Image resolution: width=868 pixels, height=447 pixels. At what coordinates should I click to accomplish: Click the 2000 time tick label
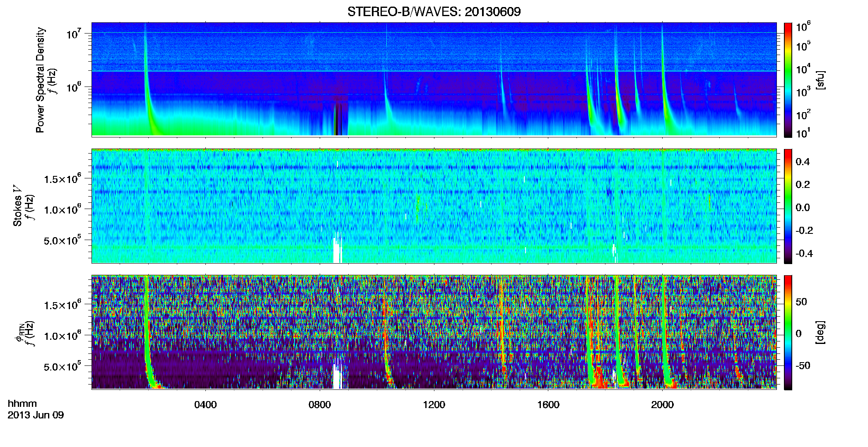tap(663, 405)
